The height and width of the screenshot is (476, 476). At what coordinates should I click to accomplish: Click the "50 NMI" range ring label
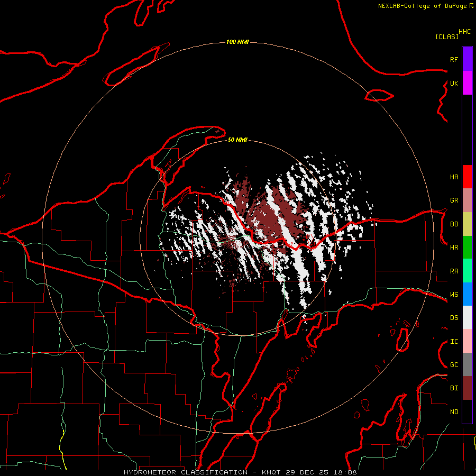pyautogui.click(x=237, y=140)
